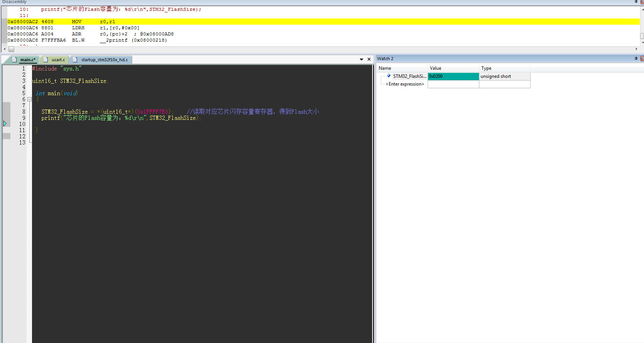Click the printf statement in the editor
This screenshot has height=343, width=644.
tap(121, 118)
